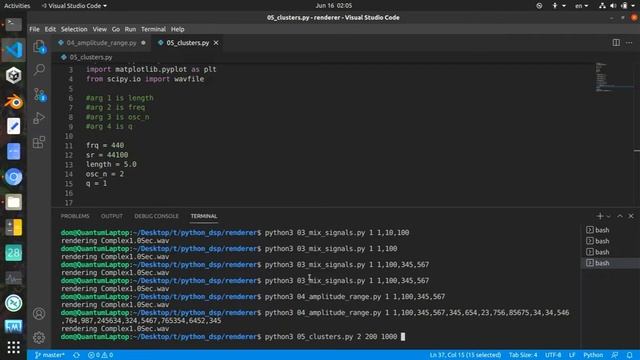Open the View menu
The width and height of the screenshot is (640, 360).
click(99, 29)
